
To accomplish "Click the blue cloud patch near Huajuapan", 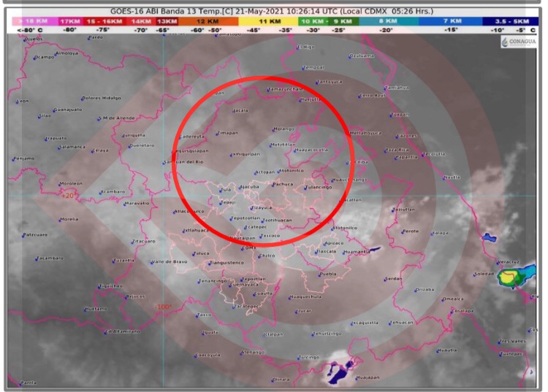I will click(340, 372).
